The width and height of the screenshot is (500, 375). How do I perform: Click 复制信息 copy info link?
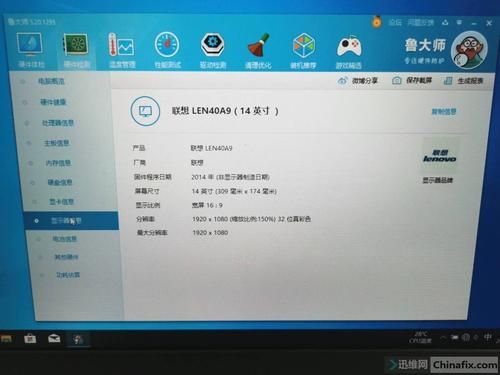[x=444, y=112]
